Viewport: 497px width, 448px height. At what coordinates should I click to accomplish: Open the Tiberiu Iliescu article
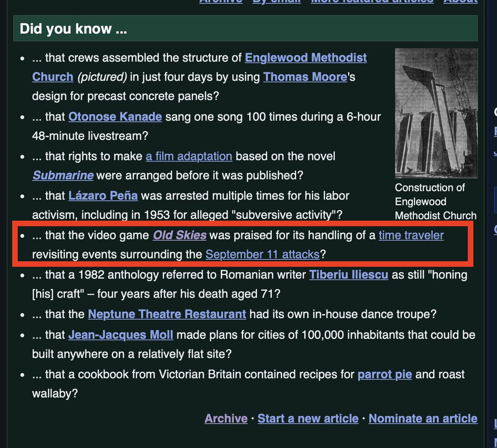(x=349, y=275)
